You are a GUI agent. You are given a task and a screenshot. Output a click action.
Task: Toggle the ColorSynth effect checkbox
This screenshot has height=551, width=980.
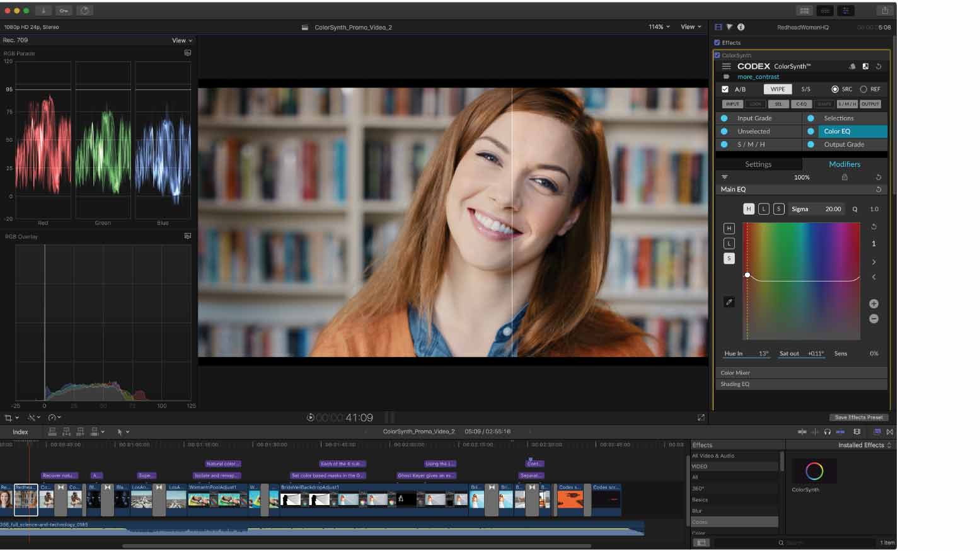[x=717, y=55]
